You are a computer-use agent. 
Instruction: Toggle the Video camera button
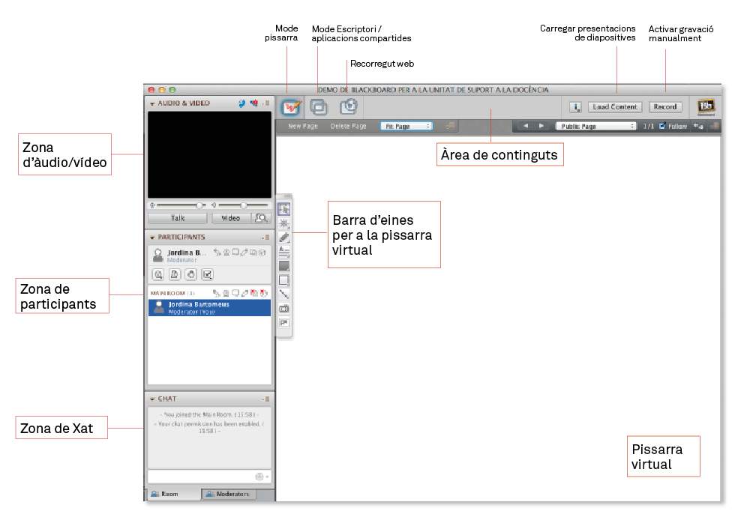(x=231, y=218)
